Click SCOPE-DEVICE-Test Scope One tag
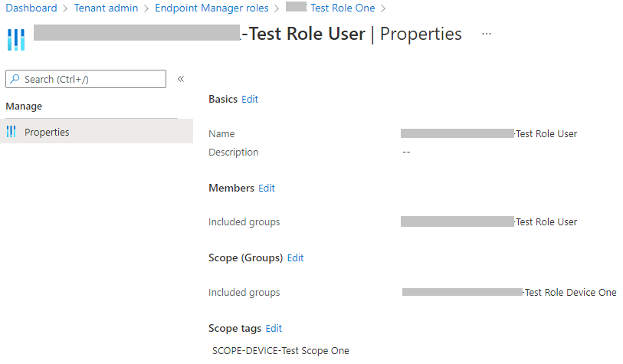 [280, 350]
